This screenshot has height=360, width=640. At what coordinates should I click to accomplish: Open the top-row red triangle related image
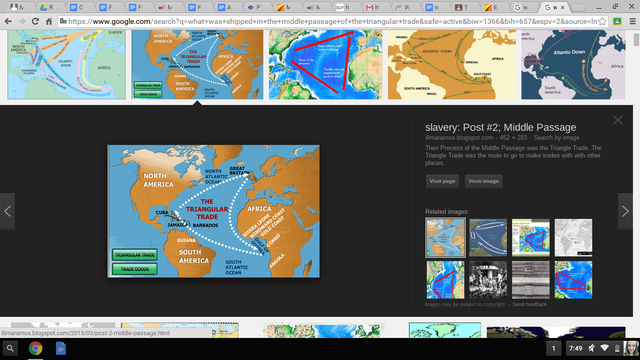tap(531, 237)
